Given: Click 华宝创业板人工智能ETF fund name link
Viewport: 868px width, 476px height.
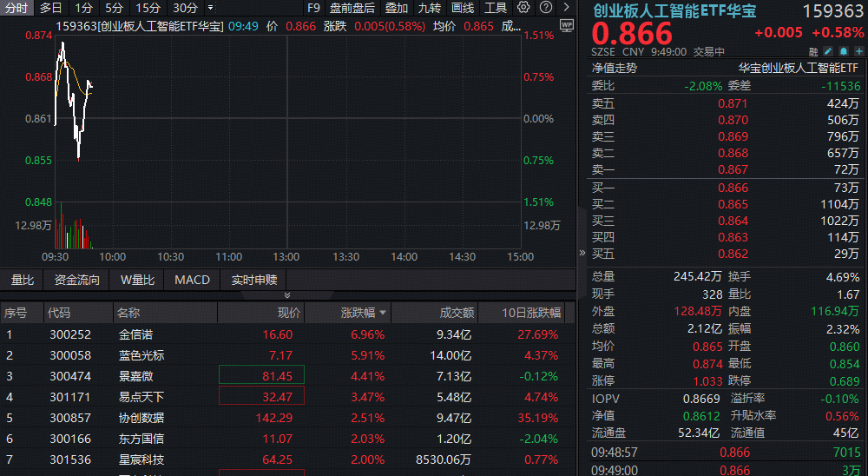Looking at the screenshot, I should click(799, 68).
